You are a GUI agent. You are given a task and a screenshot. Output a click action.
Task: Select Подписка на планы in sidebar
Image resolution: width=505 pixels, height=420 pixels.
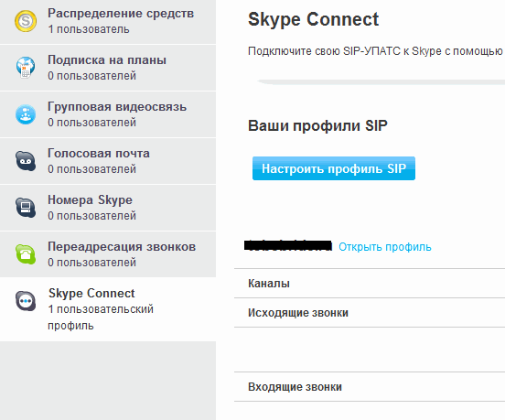pyautogui.click(x=108, y=68)
